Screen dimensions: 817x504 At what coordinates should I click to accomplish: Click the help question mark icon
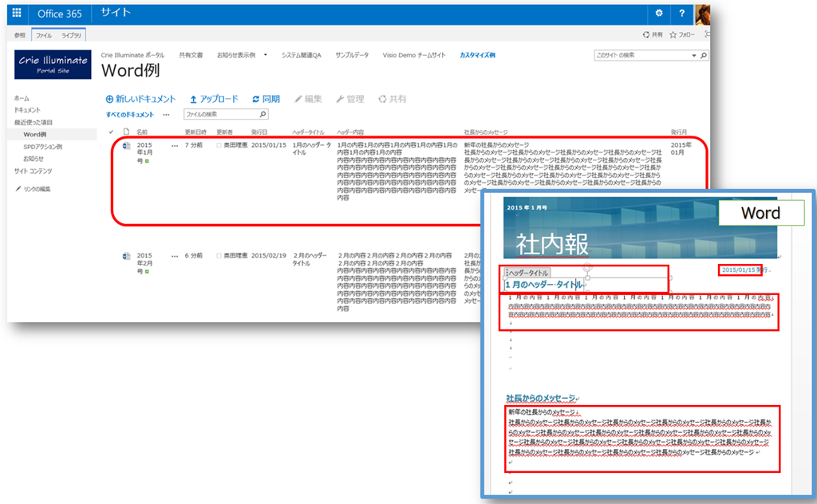point(681,14)
